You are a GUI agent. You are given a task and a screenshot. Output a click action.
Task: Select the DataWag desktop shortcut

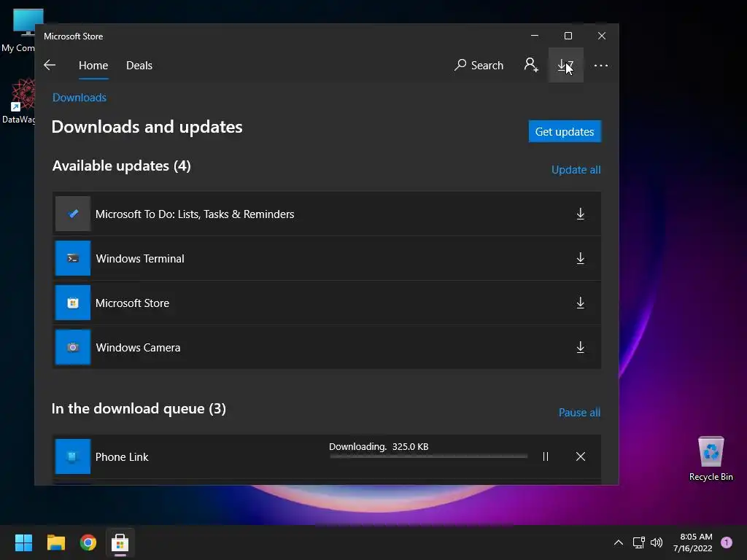point(18,101)
